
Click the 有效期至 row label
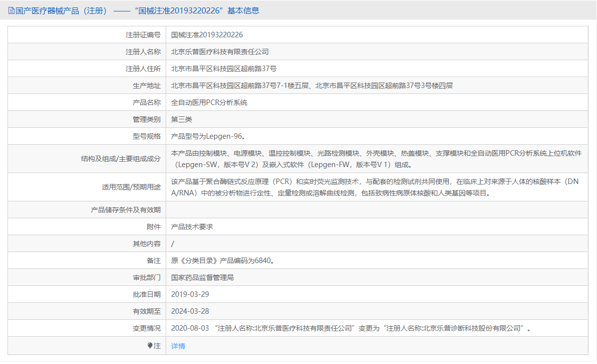pyautogui.click(x=147, y=311)
